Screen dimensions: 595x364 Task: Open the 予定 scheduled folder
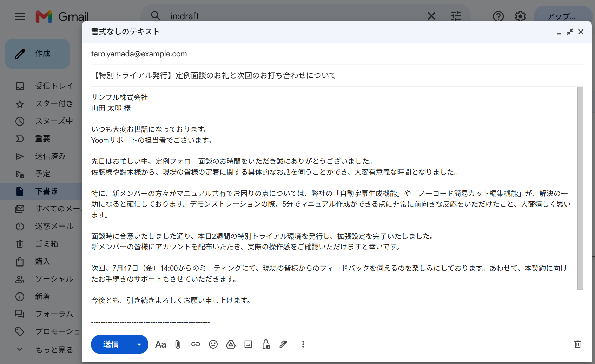click(x=41, y=174)
